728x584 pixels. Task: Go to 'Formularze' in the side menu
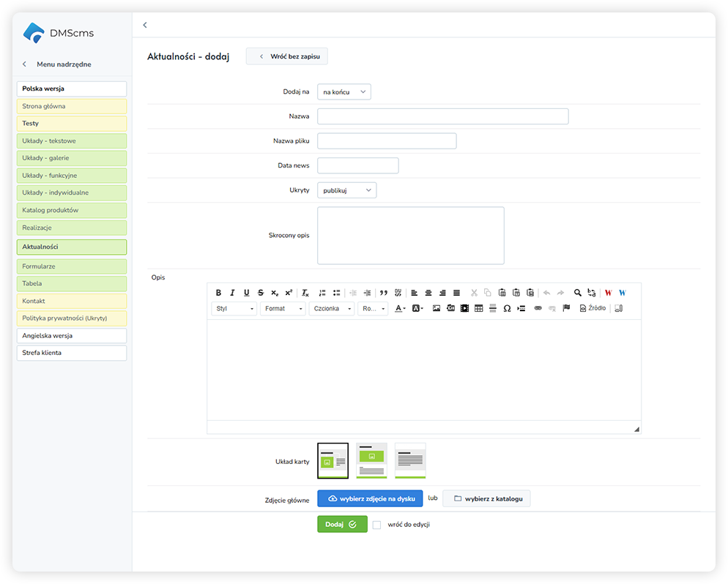[72, 266]
